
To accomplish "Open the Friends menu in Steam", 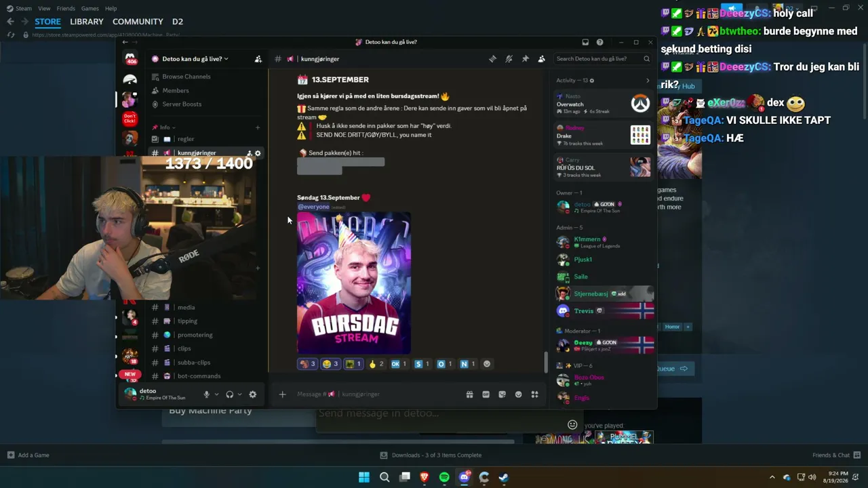I will [x=66, y=9].
